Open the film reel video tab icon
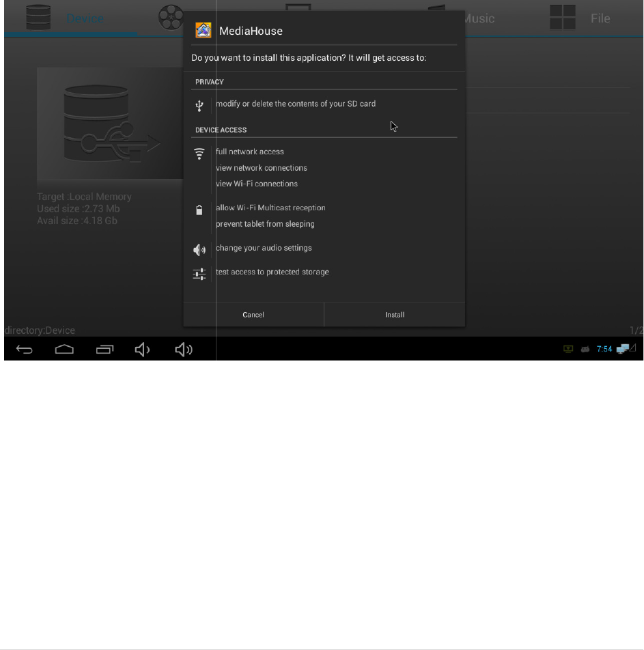644x650 pixels. (x=171, y=18)
